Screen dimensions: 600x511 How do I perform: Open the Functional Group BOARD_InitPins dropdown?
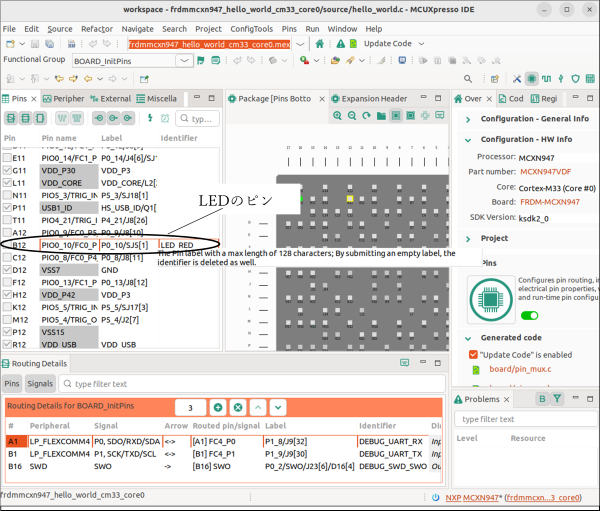(x=185, y=61)
